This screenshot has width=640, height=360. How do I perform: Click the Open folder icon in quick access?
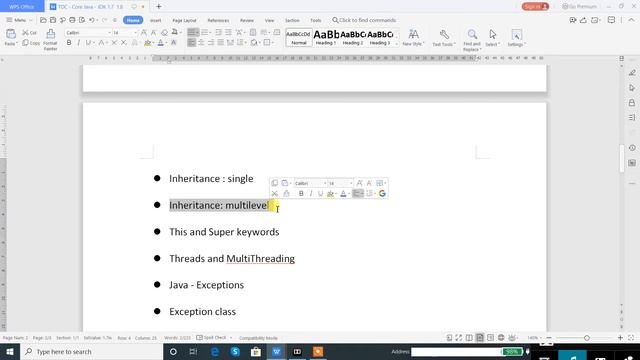(43, 20)
